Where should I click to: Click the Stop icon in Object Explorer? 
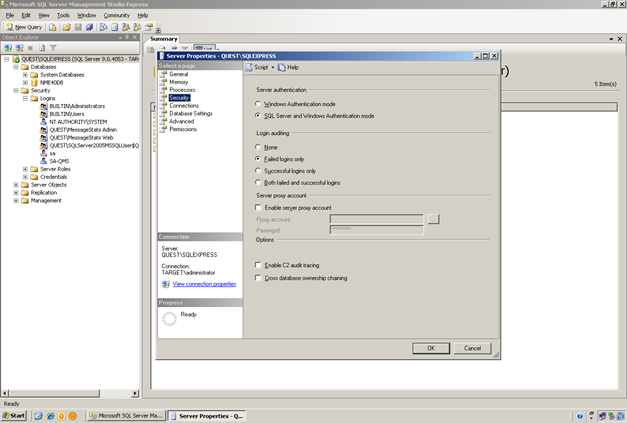30,48
